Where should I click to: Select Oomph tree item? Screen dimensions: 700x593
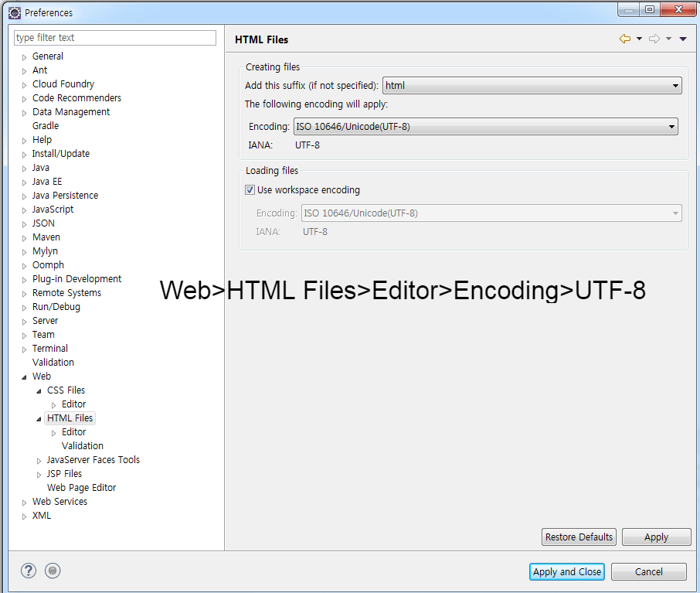48,264
